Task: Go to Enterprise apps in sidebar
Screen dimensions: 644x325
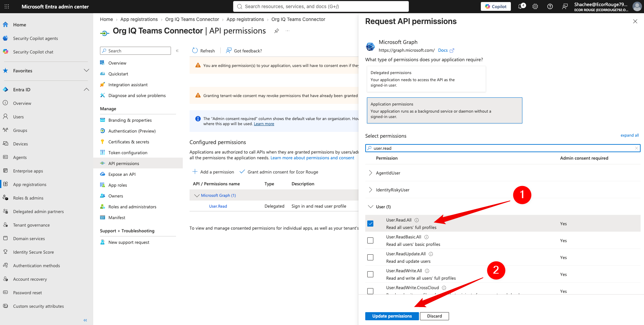Action: 28,171
